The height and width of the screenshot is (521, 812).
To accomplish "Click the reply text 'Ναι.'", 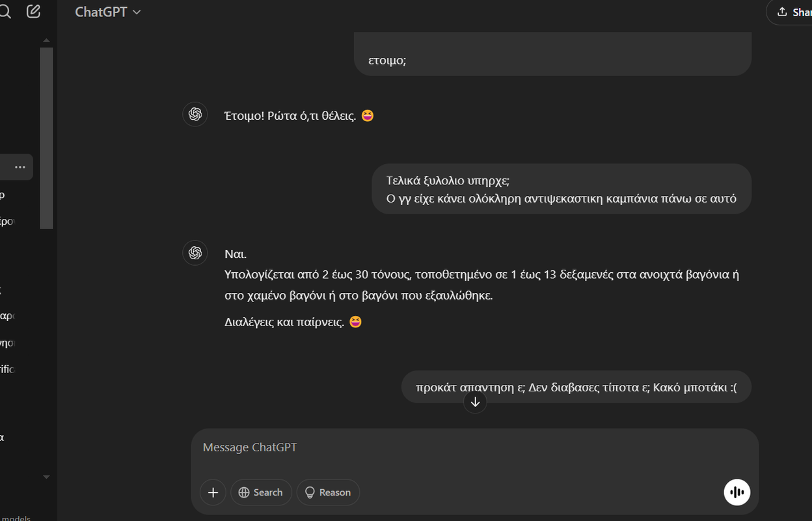I will point(236,254).
